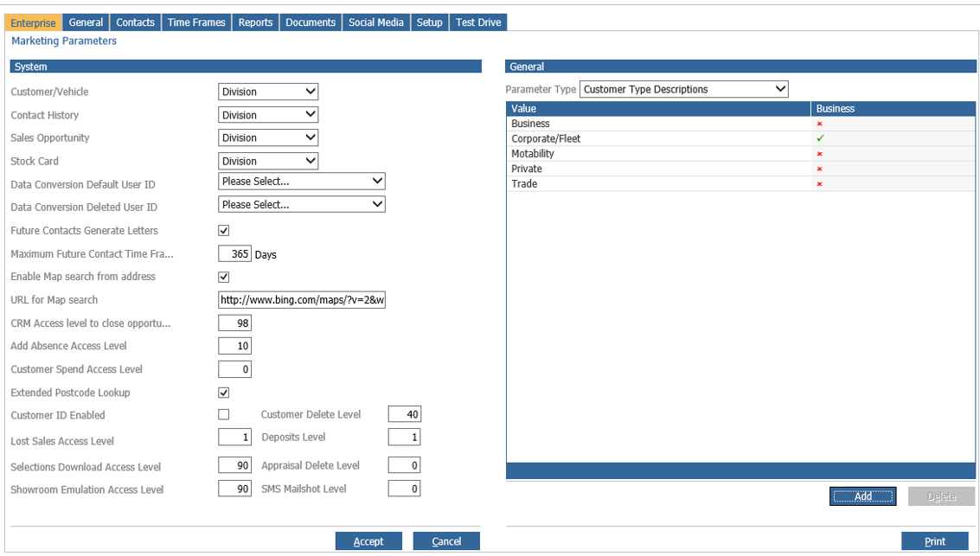Open the Social Media tab
This screenshot has height=556, width=980.
click(x=376, y=22)
